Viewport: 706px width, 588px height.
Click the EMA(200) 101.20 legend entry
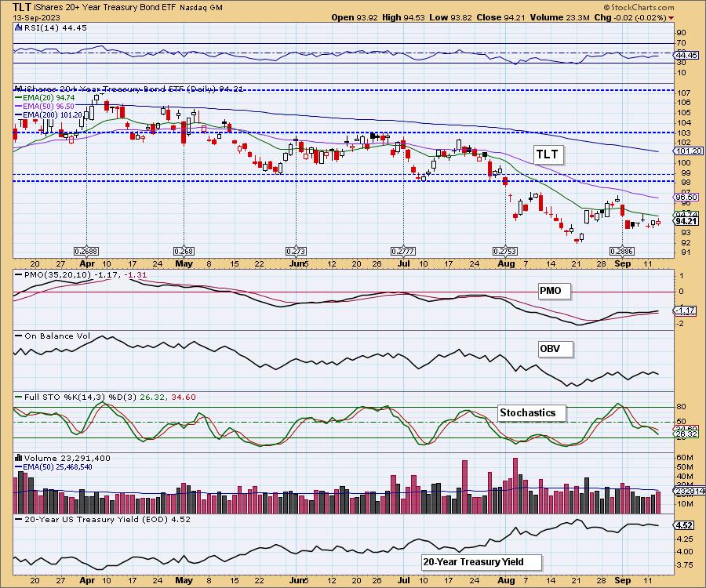tap(49, 114)
